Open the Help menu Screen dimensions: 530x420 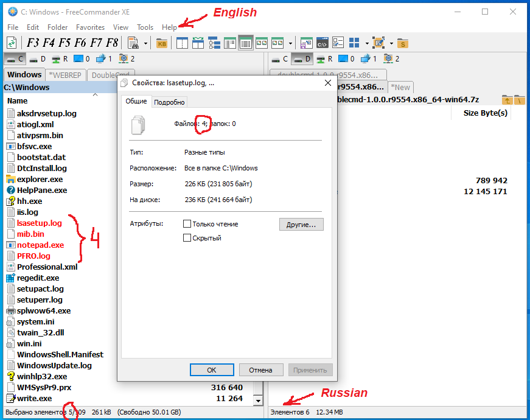point(169,27)
